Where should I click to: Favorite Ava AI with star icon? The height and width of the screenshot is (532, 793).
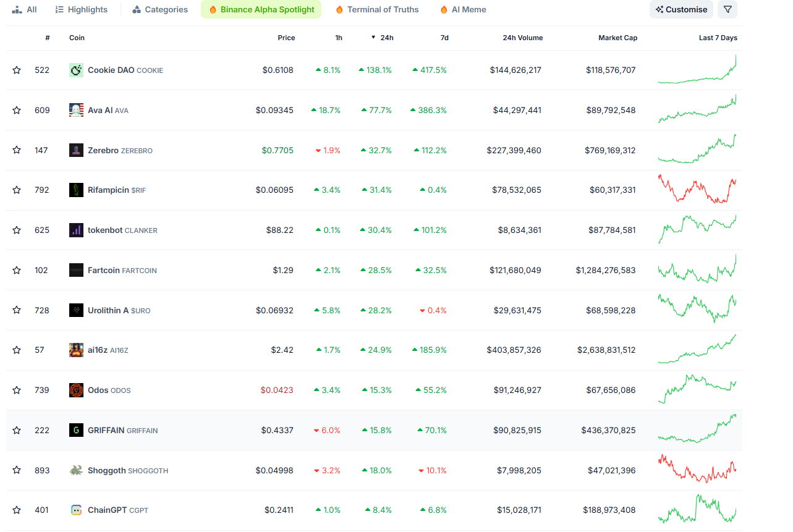(x=17, y=110)
